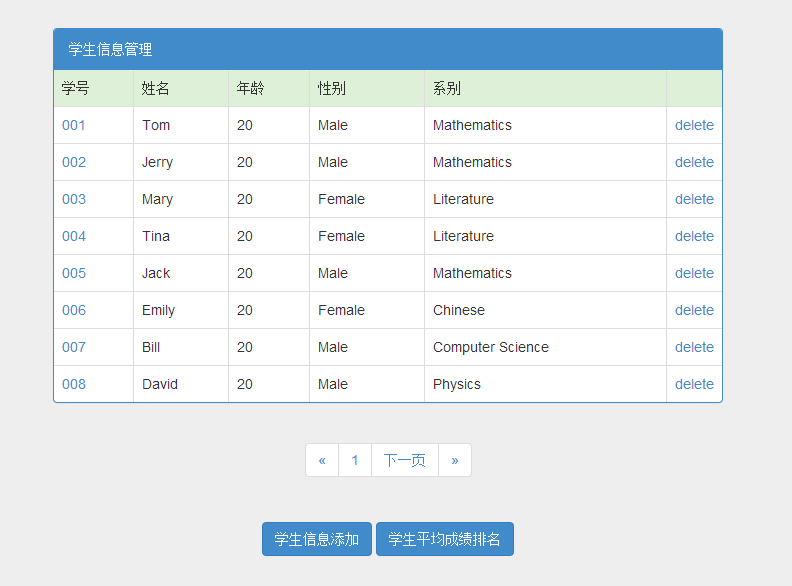This screenshot has height=586, width=792.
Task: Go to first page with « button
Action: [322, 460]
